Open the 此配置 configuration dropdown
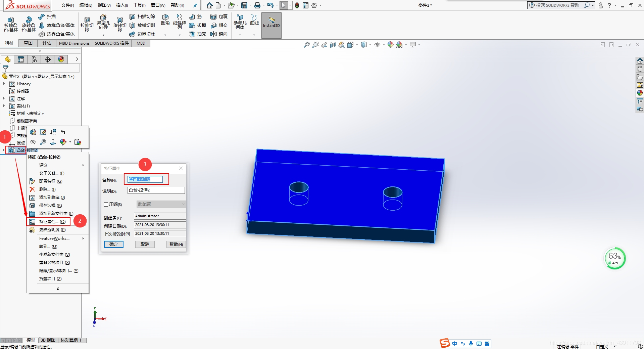Viewport: 644px width, 349px height. coord(161,204)
